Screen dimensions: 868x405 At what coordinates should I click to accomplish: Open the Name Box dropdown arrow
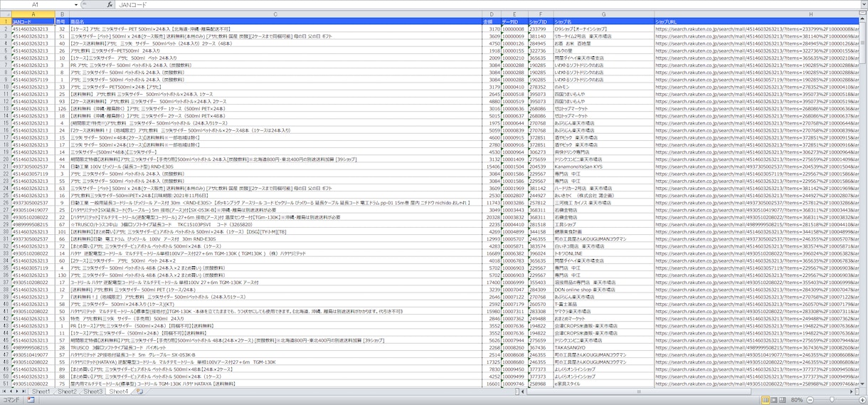tap(76, 4)
